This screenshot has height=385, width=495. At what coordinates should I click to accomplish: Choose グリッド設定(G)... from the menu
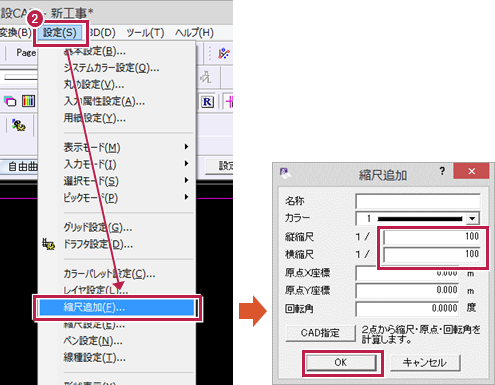pos(98,228)
